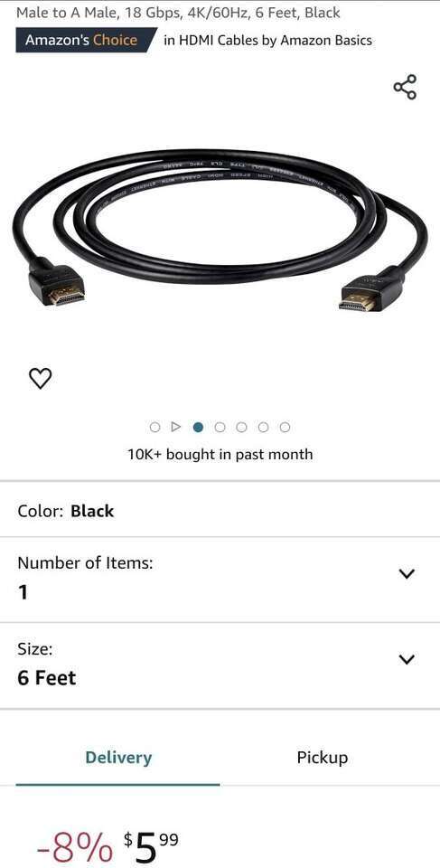Tap the Color: Black row
Image resolution: width=440 pixels, height=868 pixels.
pyautogui.click(x=220, y=510)
